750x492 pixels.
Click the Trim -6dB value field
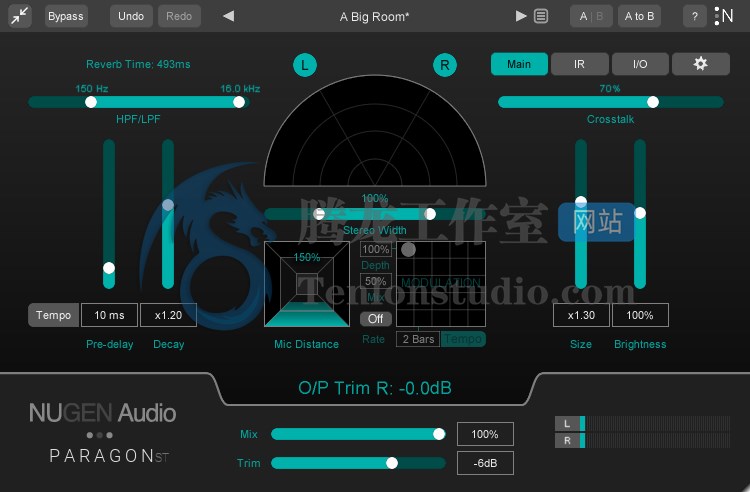(485, 463)
